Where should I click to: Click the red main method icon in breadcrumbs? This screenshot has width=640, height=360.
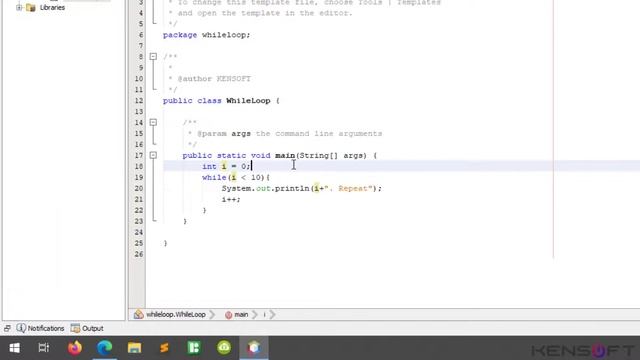click(229, 315)
